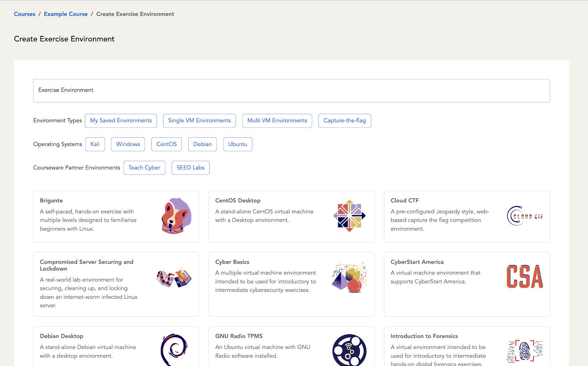Click the Forensics fingerprint icon
This screenshot has width=588, height=366.
coord(525,351)
